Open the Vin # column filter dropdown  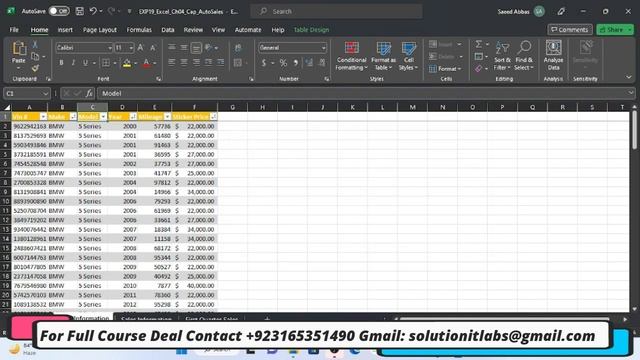[x=43, y=117]
